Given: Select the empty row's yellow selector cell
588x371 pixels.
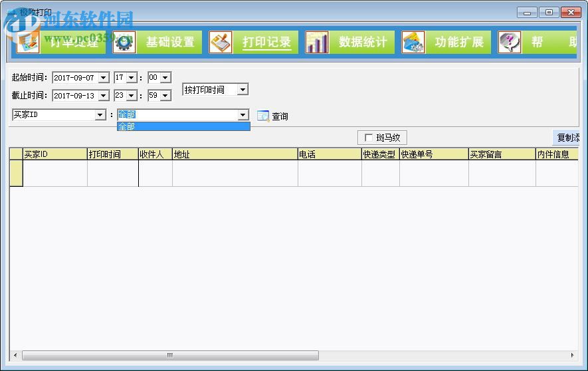Looking at the screenshot, I should click(x=16, y=174).
